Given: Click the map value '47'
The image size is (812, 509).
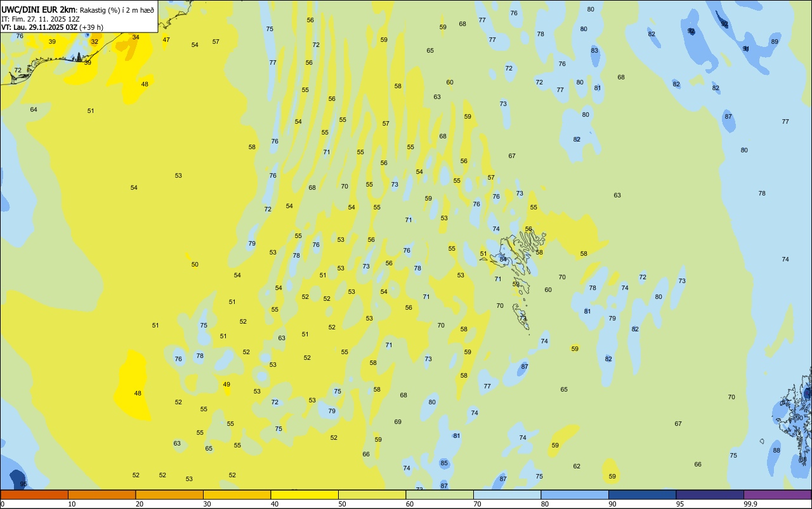Looking at the screenshot, I should [x=166, y=40].
